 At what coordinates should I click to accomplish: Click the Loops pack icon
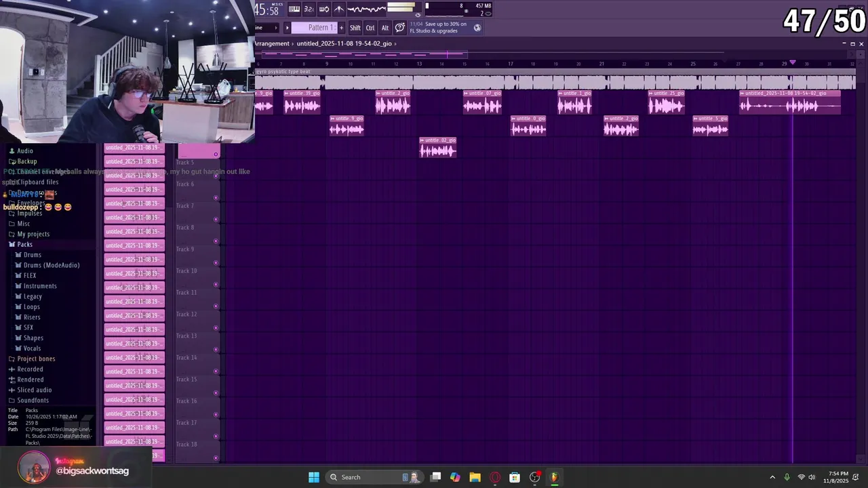pos(18,307)
